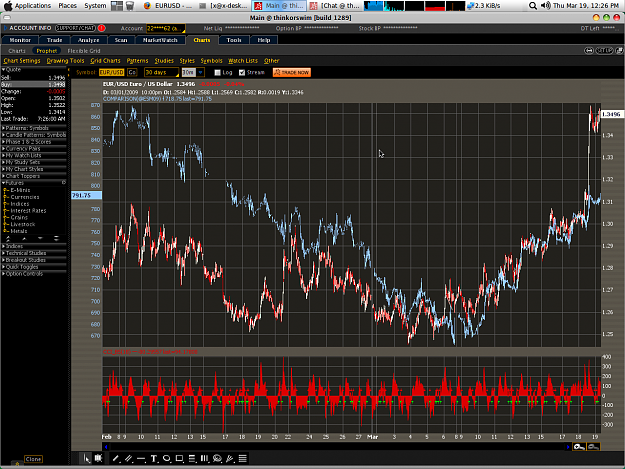Uncheck the Stream checkbox
The height and width of the screenshot is (469, 625).
(242, 73)
